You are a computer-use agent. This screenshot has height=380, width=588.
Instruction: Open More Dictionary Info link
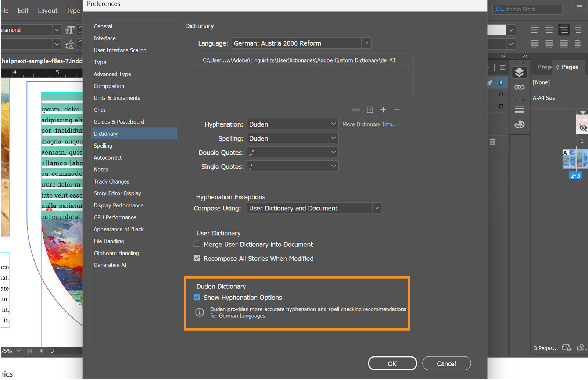click(370, 124)
